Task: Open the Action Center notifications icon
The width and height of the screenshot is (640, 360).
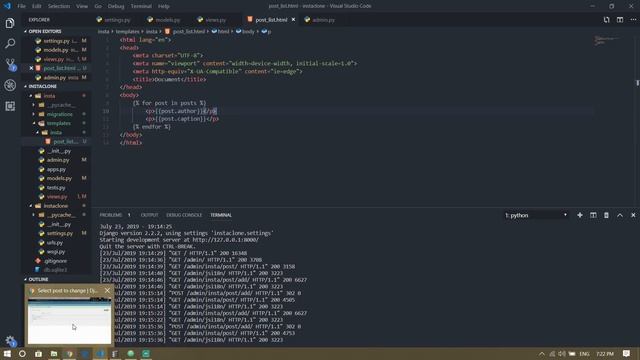Action: (x=627, y=353)
